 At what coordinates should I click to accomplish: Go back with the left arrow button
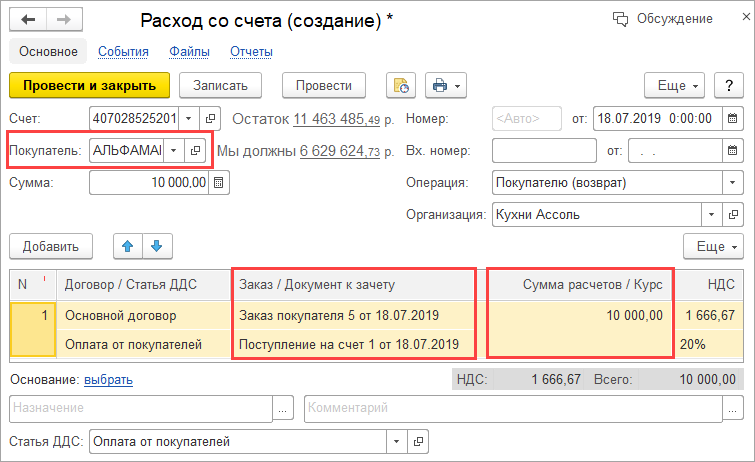28,20
